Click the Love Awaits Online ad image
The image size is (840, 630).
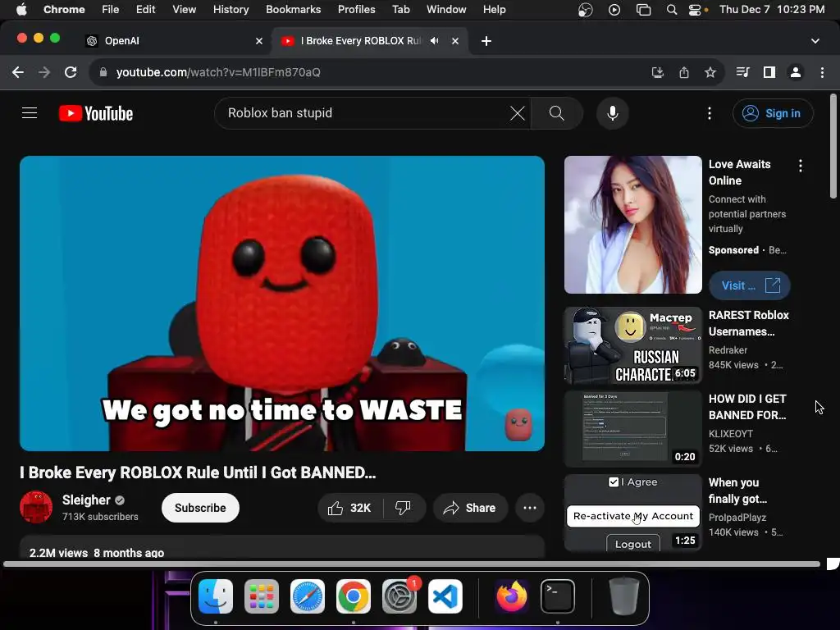click(632, 225)
